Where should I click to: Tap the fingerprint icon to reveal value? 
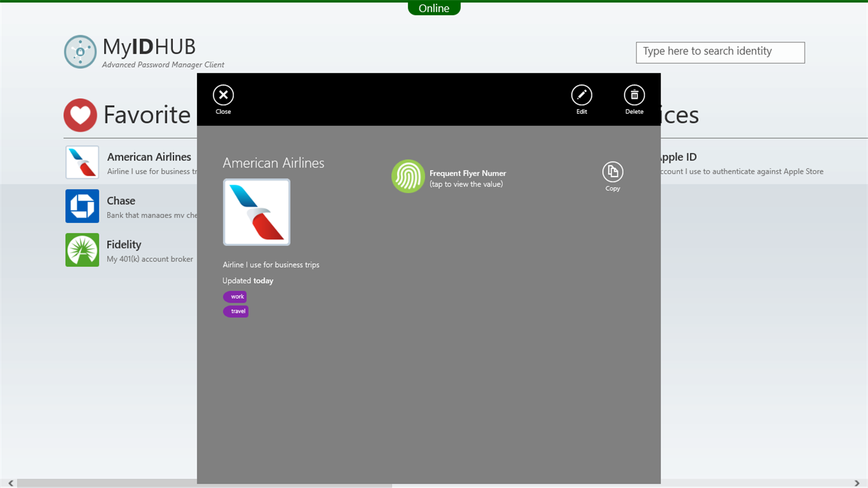(x=408, y=177)
